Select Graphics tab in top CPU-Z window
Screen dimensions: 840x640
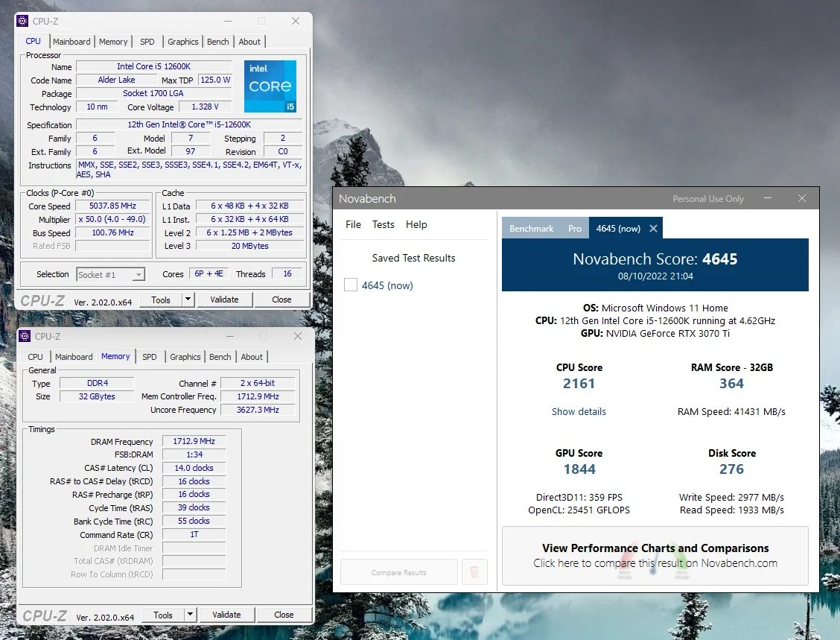(182, 42)
